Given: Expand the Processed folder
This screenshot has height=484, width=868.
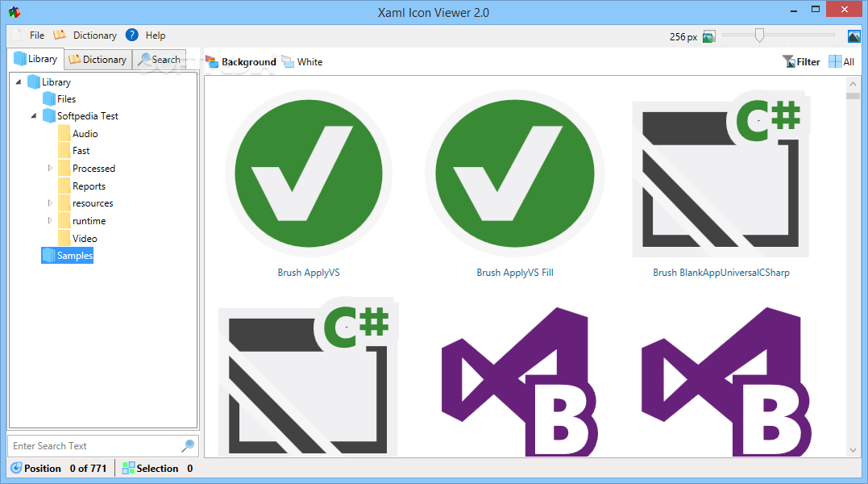Looking at the screenshot, I should (x=49, y=168).
